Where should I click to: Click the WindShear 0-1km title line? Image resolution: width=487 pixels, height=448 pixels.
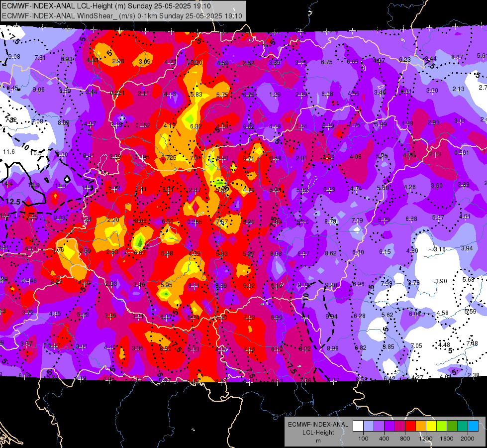coord(122,16)
